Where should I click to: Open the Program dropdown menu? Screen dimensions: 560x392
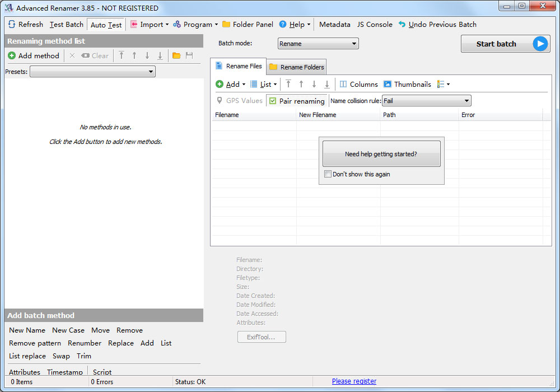pyautogui.click(x=195, y=24)
